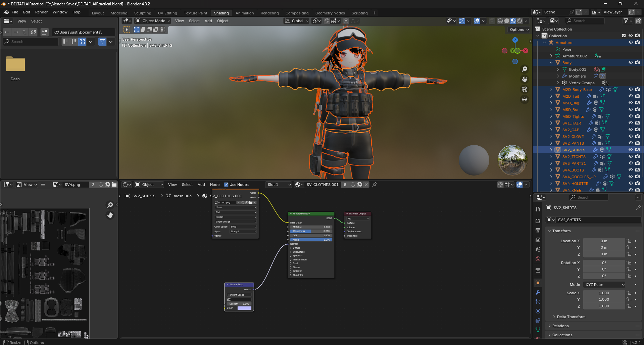The height and width of the screenshot is (345, 644).
Task: Open the Slot 1 material selector
Action: tap(279, 185)
